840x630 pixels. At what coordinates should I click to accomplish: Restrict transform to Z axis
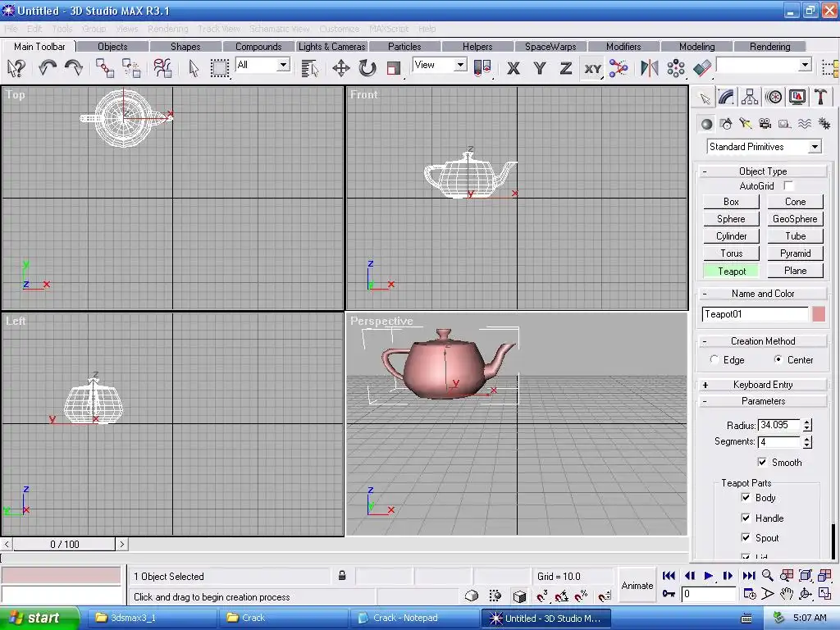pos(566,68)
